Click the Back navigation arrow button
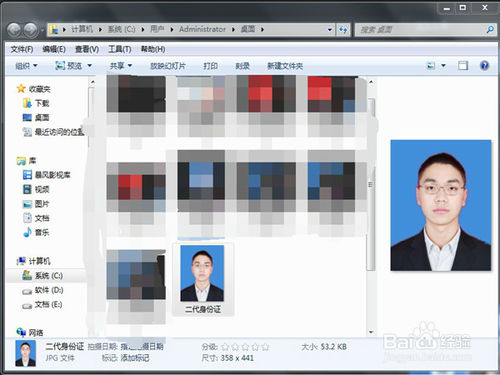Image resolution: width=500 pixels, height=375 pixels. click(x=14, y=30)
